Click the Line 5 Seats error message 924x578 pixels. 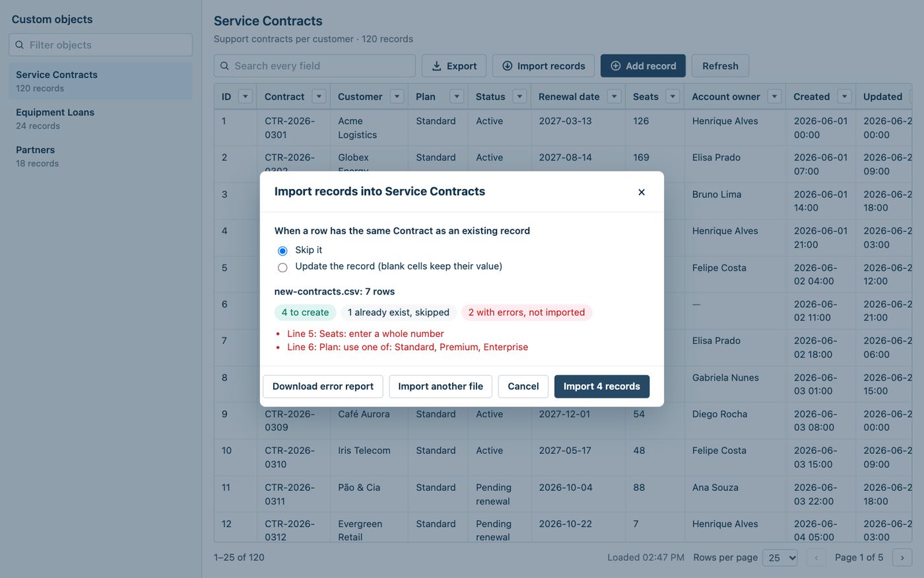tap(366, 334)
